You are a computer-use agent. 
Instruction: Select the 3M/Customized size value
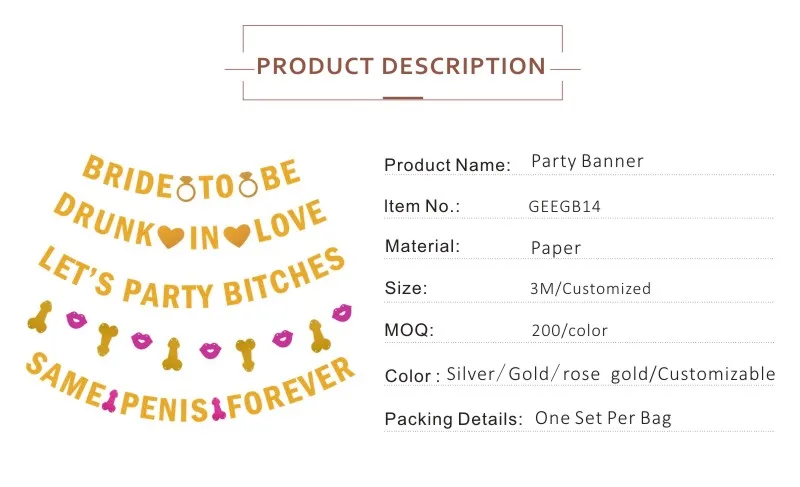click(591, 289)
